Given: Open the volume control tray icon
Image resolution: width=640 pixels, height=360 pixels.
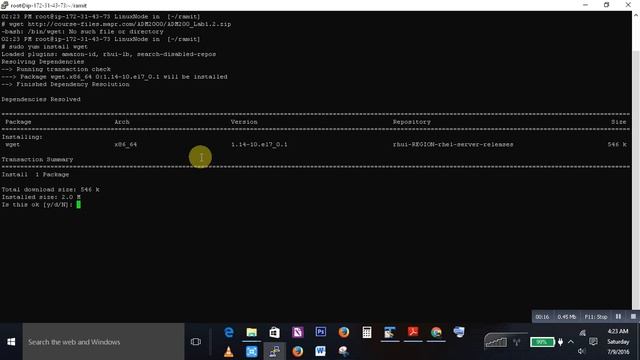Looking at the screenshot, I should coord(582,351).
